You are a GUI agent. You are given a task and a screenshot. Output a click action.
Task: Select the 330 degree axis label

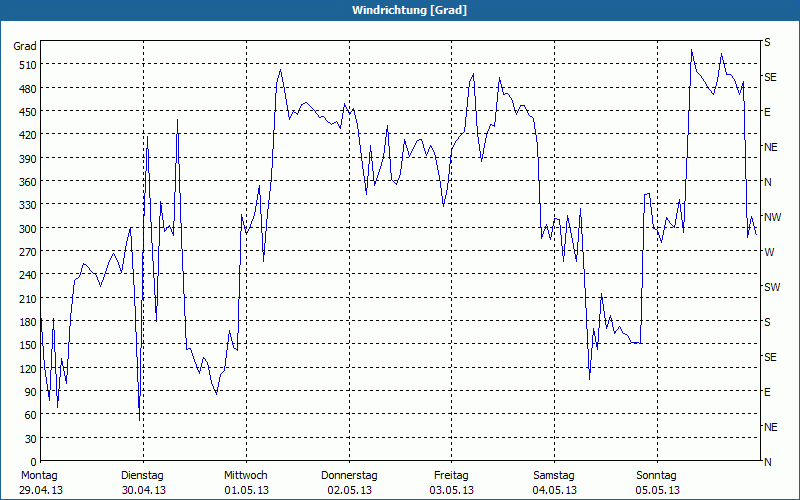coord(29,205)
